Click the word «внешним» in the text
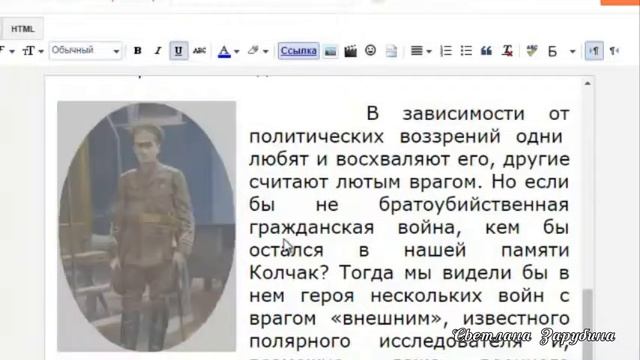Viewport: 640px width, 360px height. pos(387,318)
